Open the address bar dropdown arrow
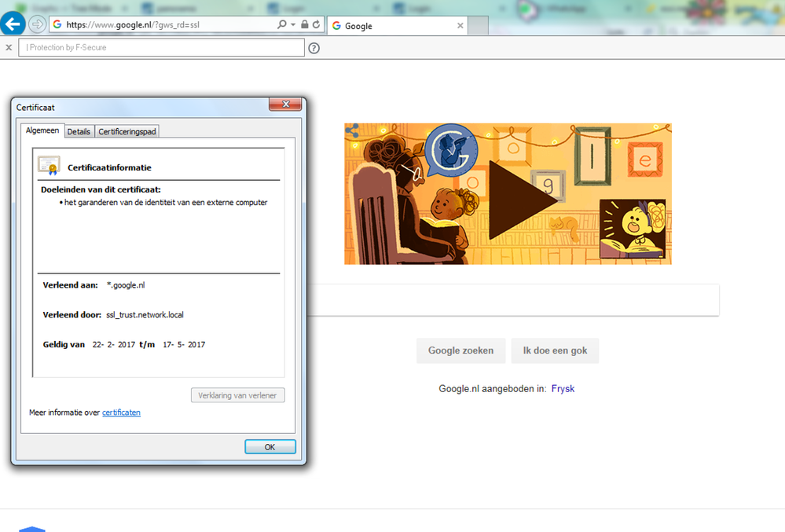Image resolution: width=785 pixels, height=532 pixels. click(x=293, y=24)
